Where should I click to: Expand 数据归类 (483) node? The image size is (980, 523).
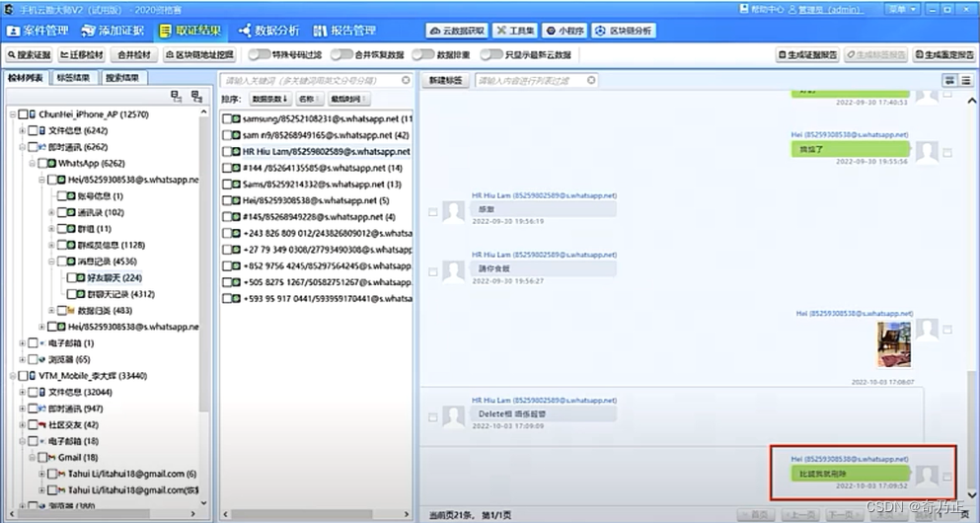tap(52, 311)
